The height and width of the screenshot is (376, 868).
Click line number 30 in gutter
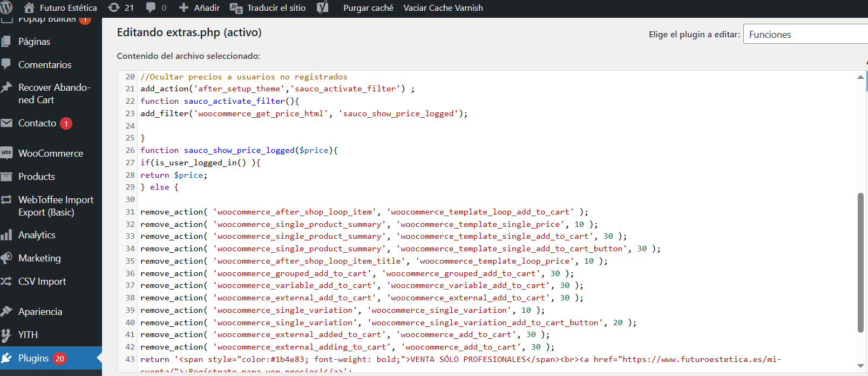[130, 199]
